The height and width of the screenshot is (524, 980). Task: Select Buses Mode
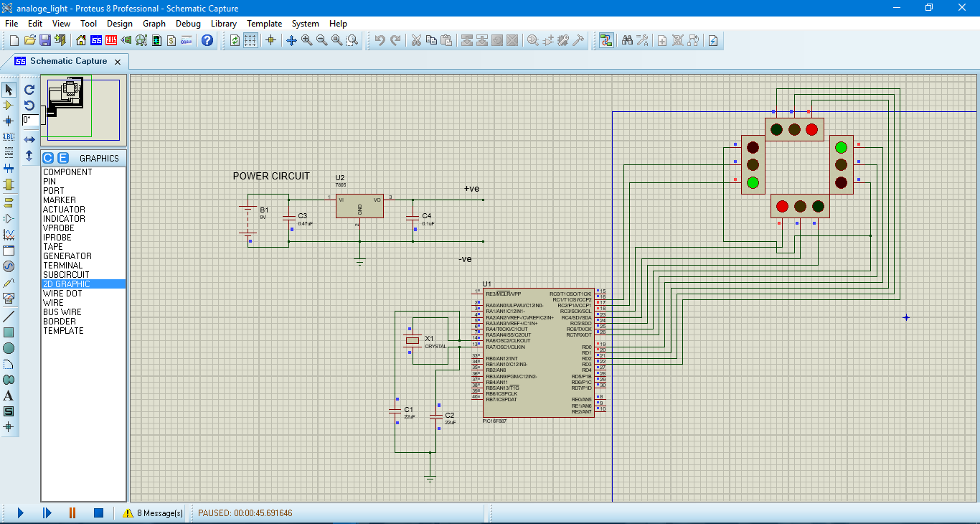point(9,169)
